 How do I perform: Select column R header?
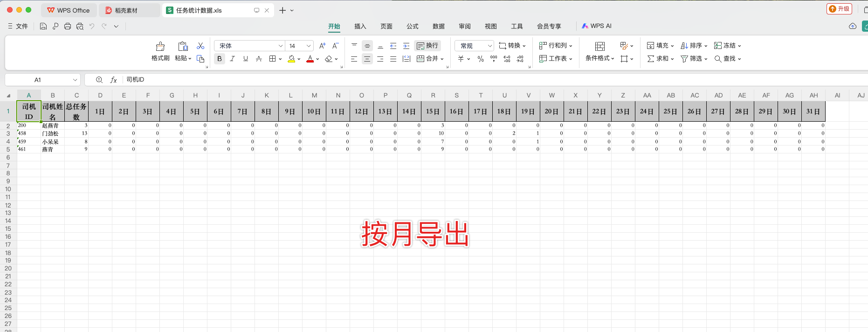[433, 95]
